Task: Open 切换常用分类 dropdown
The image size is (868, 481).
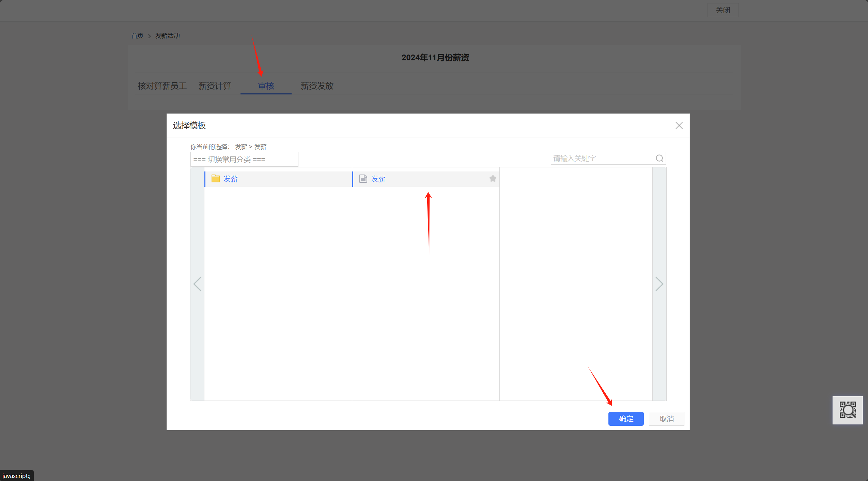Action: click(244, 159)
